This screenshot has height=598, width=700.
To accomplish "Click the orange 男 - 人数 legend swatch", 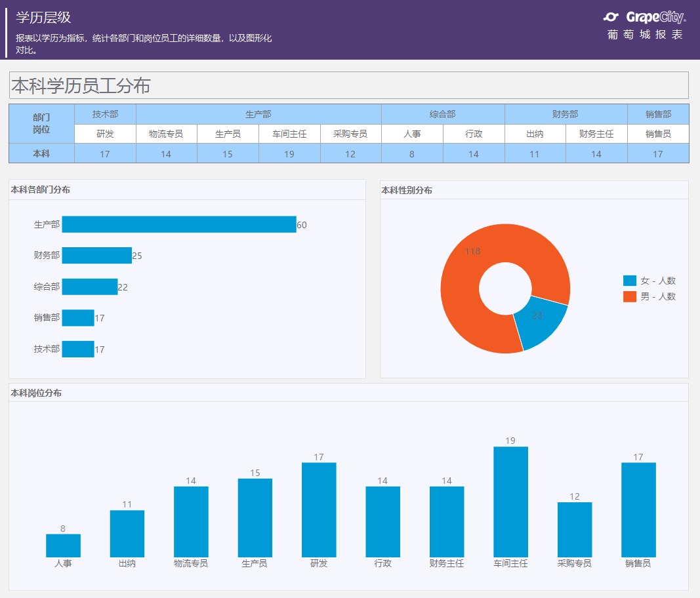I will click(629, 296).
